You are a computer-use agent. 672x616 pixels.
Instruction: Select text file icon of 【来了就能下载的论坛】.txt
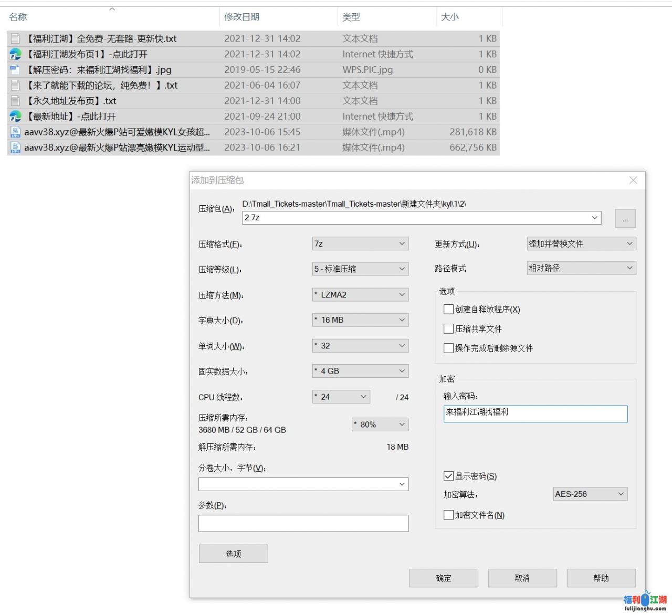[14, 85]
